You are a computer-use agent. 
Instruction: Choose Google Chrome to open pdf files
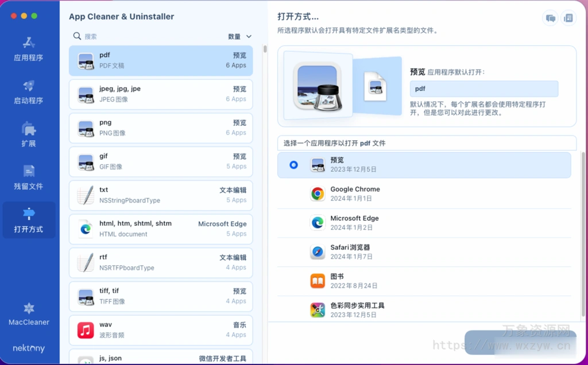pyautogui.click(x=354, y=194)
